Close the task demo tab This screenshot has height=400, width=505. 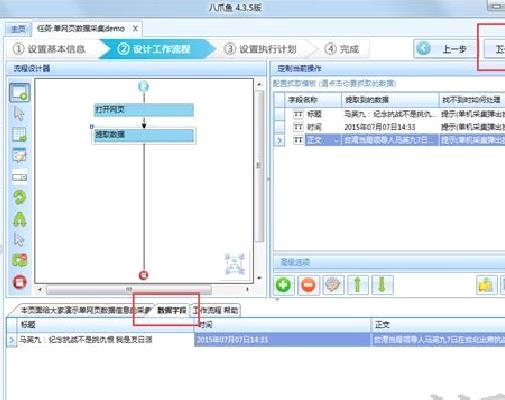tap(135, 29)
